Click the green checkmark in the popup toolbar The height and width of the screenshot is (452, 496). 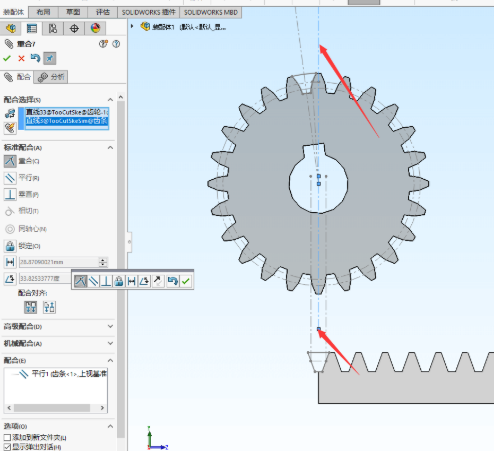tap(186, 281)
